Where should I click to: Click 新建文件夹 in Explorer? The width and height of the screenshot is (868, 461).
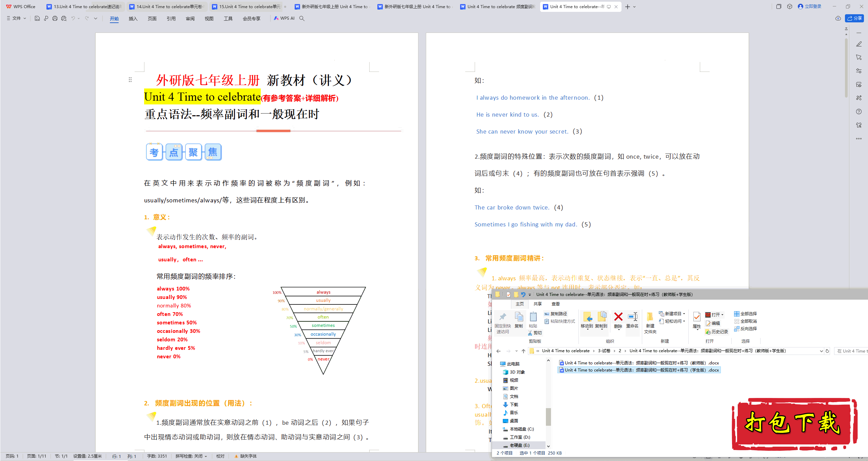point(650,323)
